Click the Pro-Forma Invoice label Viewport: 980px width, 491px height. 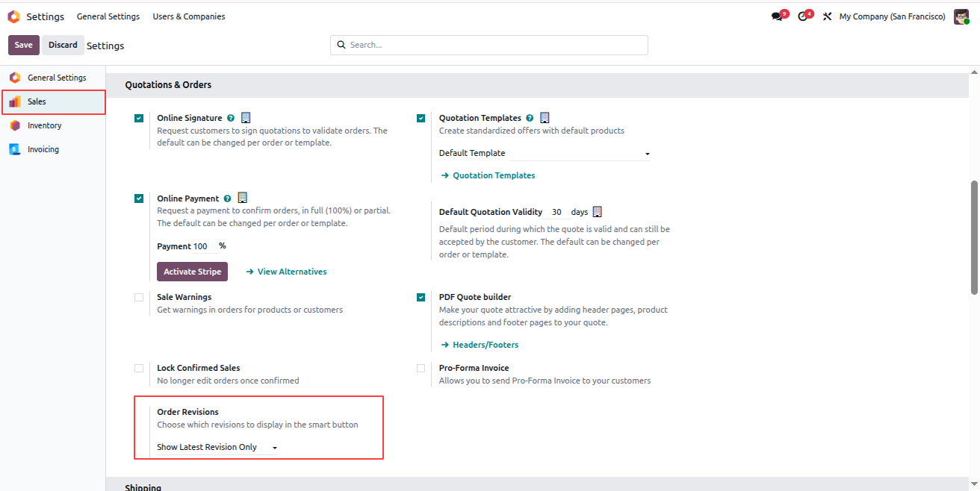[474, 368]
